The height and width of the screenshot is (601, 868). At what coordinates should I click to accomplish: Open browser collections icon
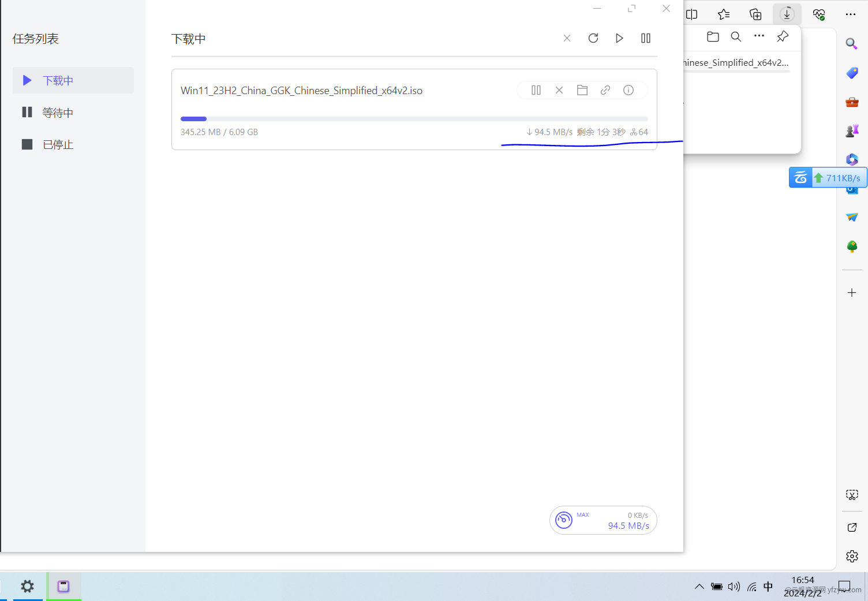click(755, 14)
